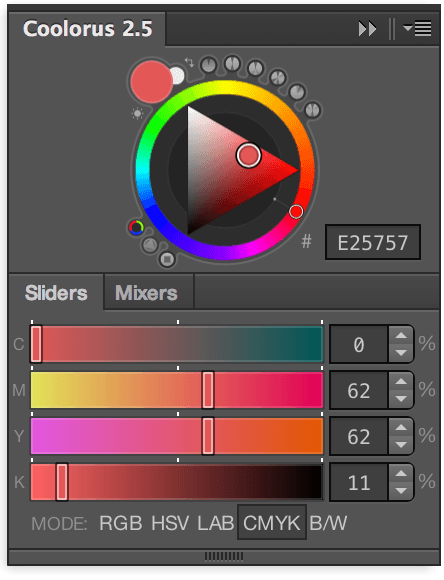Select RGB mode
The height and width of the screenshot is (580, 444).
[x=121, y=523]
